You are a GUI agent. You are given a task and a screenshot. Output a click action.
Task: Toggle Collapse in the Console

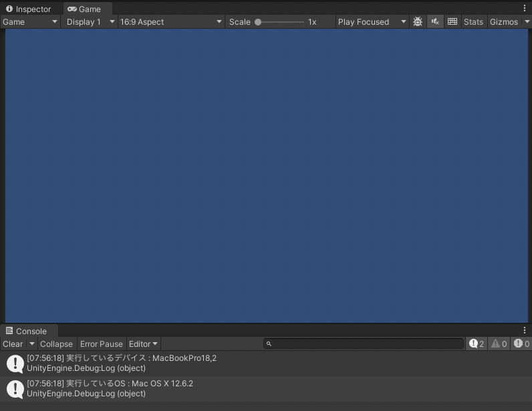coord(56,344)
